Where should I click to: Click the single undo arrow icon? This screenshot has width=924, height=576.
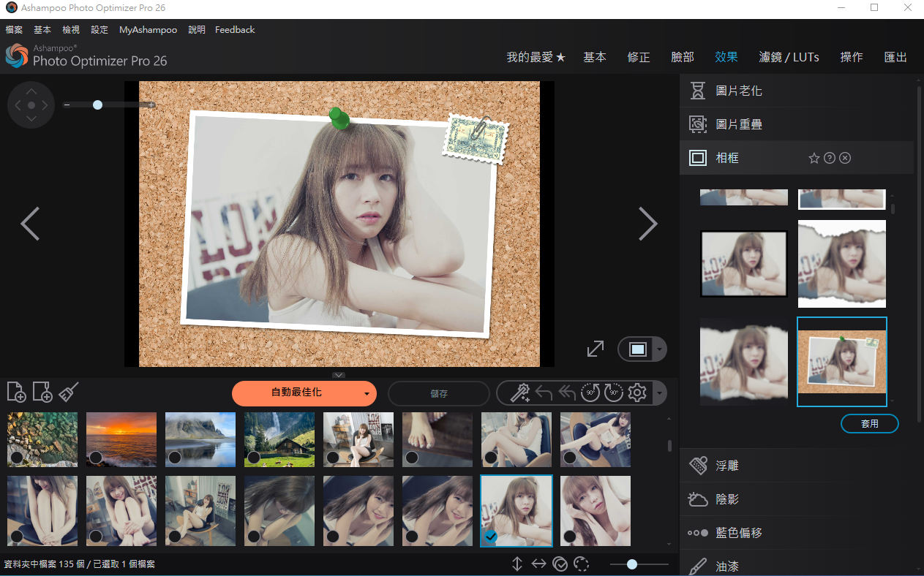pyautogui.click(x=544, y=393)
